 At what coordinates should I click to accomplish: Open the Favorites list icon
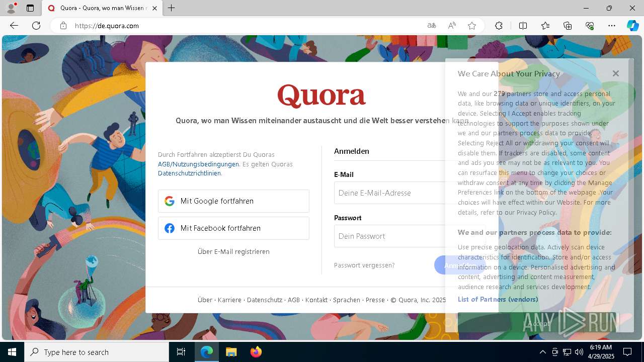click(x=545, y=26)
